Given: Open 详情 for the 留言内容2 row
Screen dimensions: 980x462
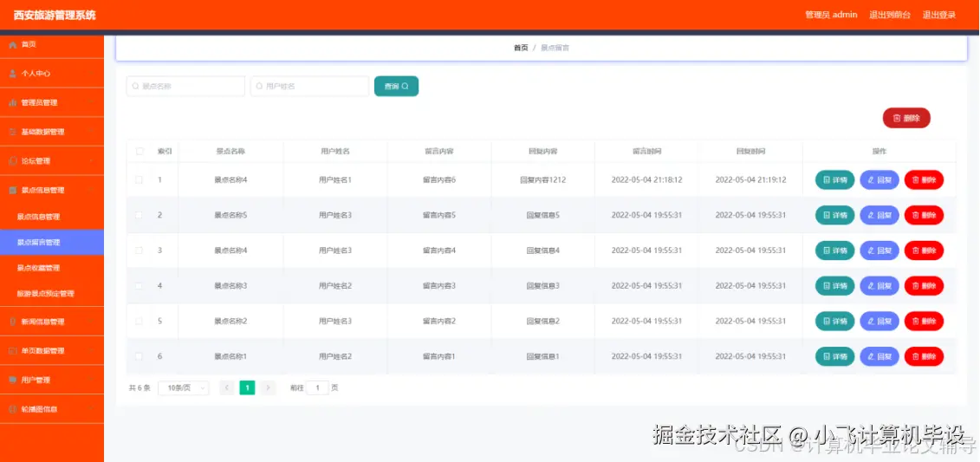Looking at the screenshot, I should coord(835,322).
